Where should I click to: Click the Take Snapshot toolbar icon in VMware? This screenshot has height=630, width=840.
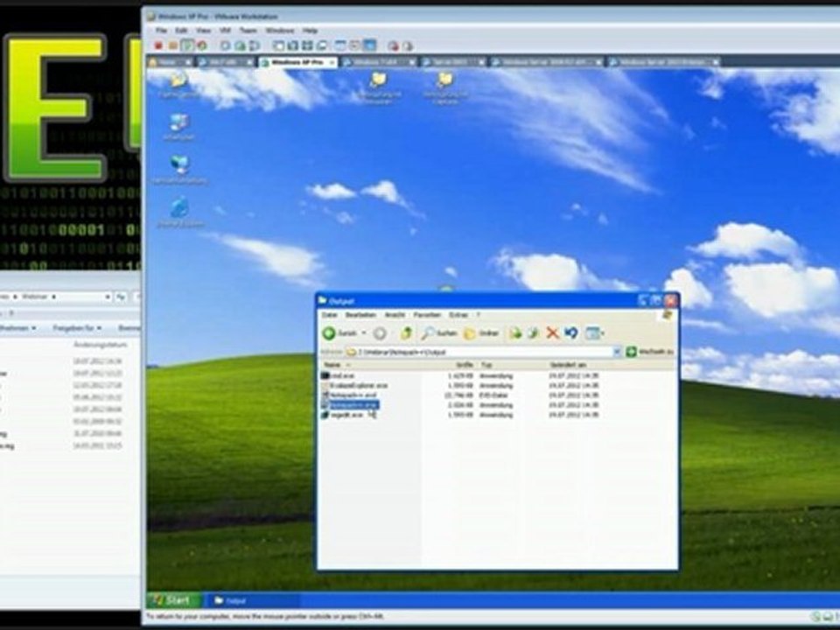(226, 46)
